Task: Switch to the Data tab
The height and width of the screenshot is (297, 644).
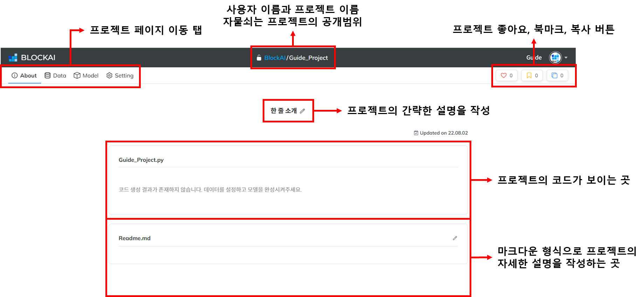Action: [55, 76]
